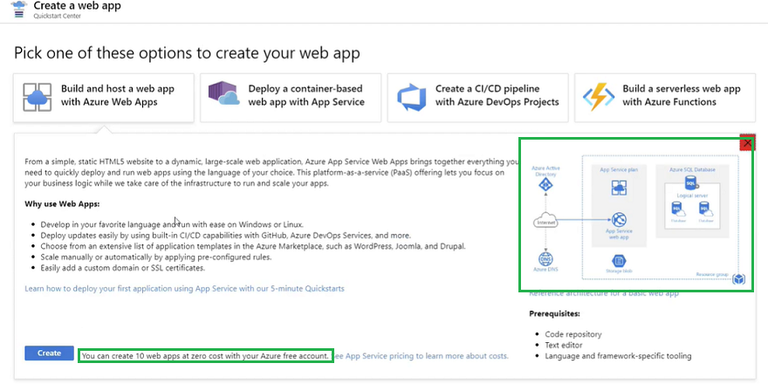Click the Create a web app header icon
The image size is (768, 384).
pos(19,9)
